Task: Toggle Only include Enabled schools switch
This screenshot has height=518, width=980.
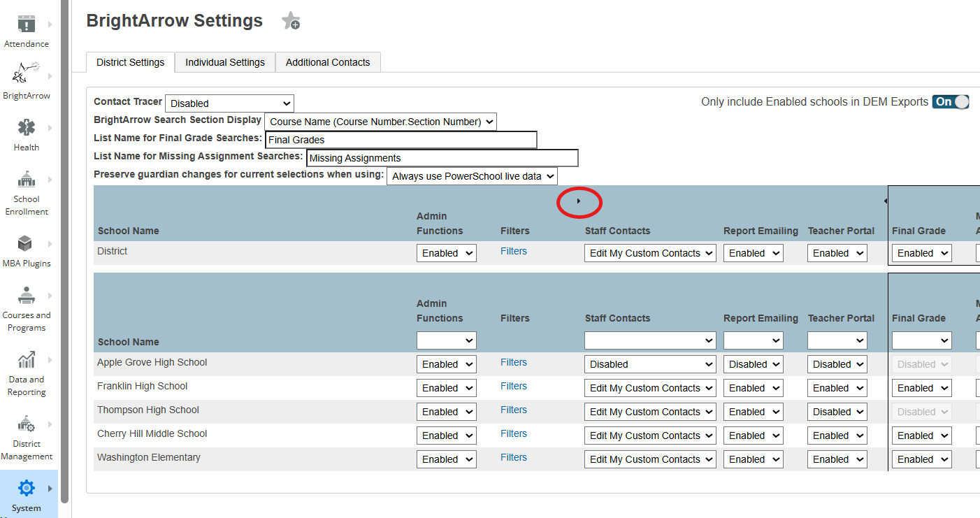Action: pyautogui.click(x=951, y=101)
